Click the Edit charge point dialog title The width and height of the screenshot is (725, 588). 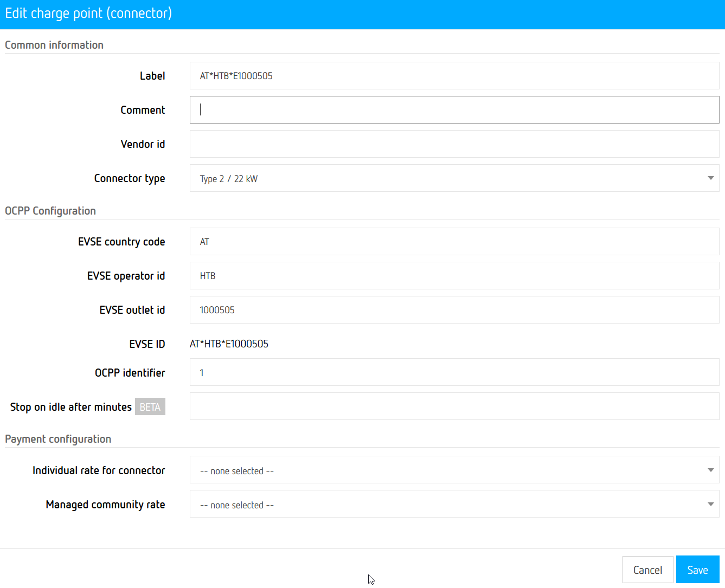[x=88, y=14]
